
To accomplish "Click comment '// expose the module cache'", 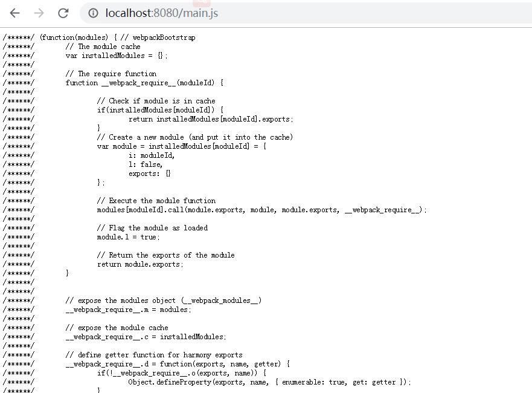I will tap(117, 328).
